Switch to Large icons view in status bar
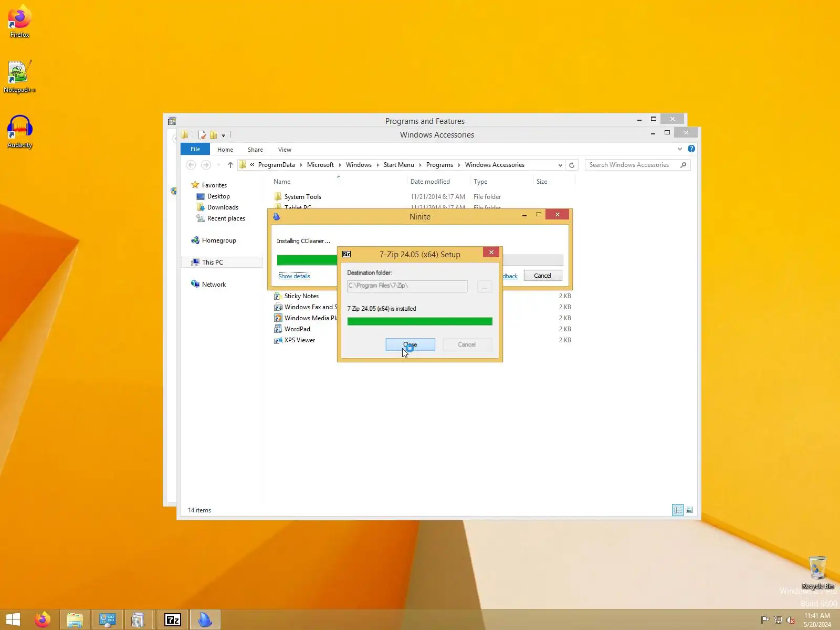This screenshot has height=630, width=840. pos(689,510)
